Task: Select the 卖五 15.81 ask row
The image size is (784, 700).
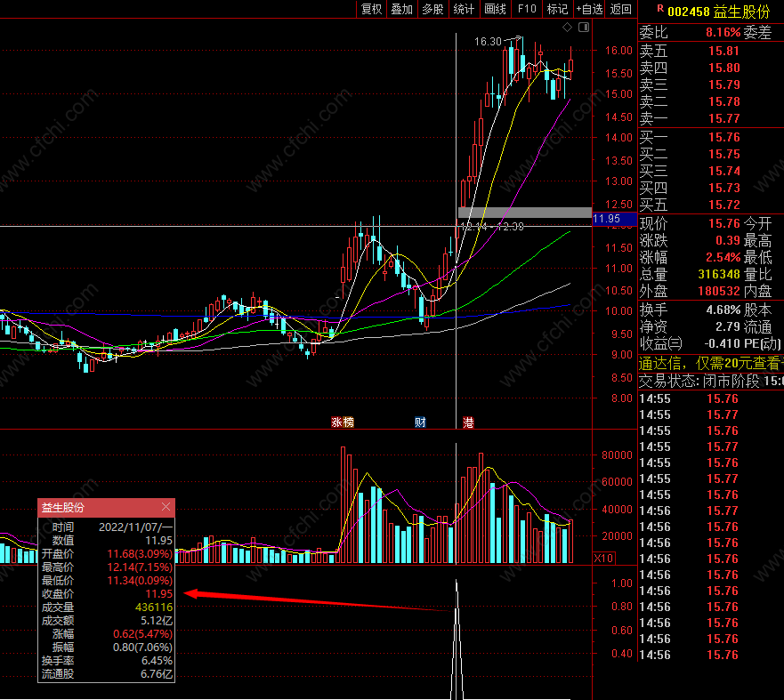Action: click(711, 51)
